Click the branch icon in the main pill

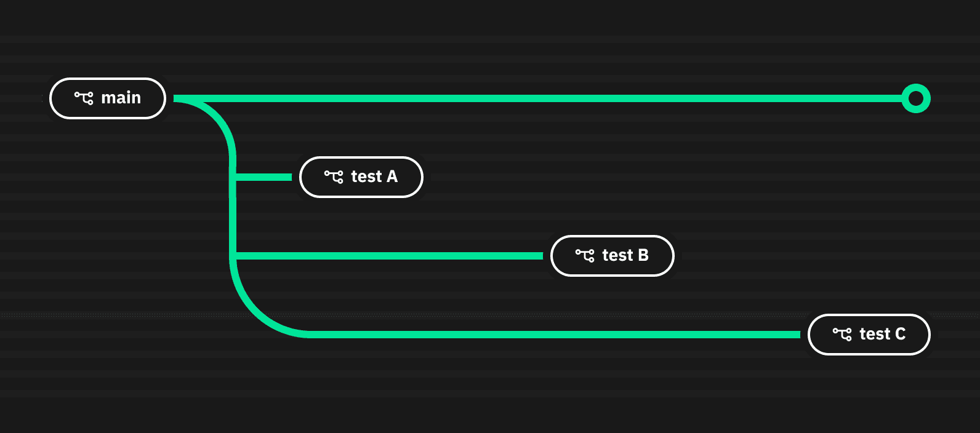[84, 98]
